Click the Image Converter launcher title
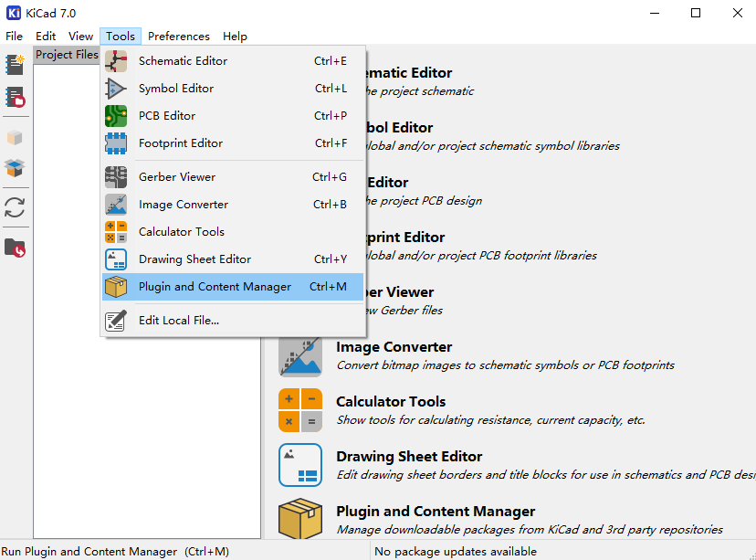Viewport: 756px width, 560px height. 394,347
